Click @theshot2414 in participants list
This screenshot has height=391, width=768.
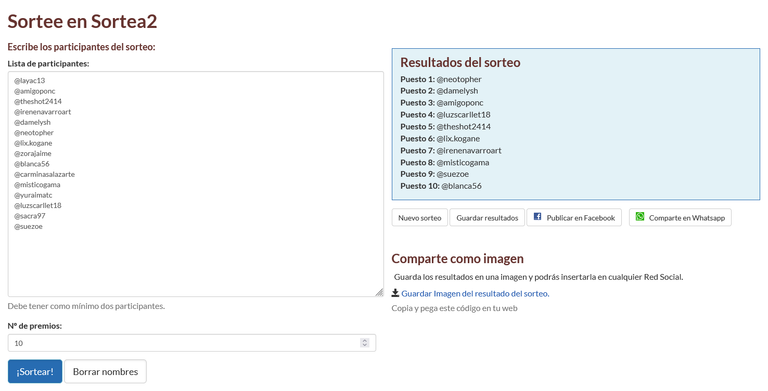coord(38,101)
